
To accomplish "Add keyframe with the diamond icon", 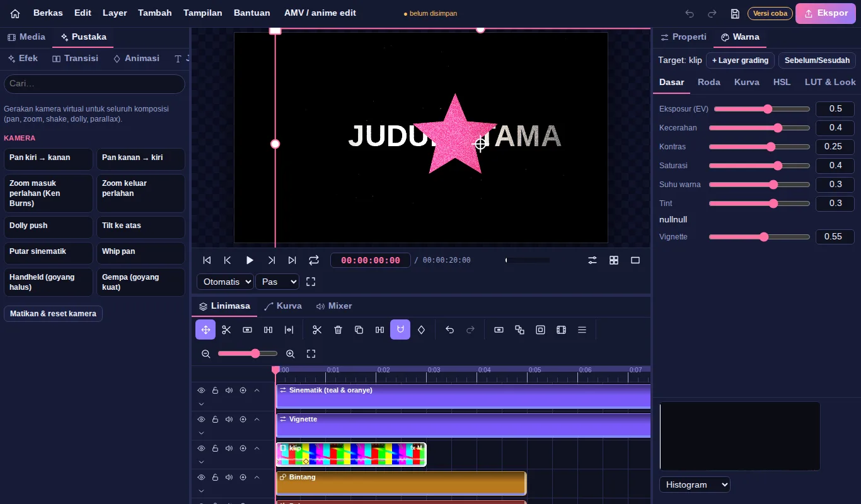I will (421, 329).
